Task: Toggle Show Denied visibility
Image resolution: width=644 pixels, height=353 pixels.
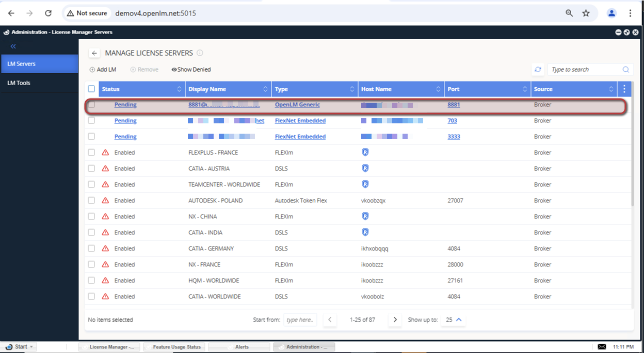Action: pos(191,70)
